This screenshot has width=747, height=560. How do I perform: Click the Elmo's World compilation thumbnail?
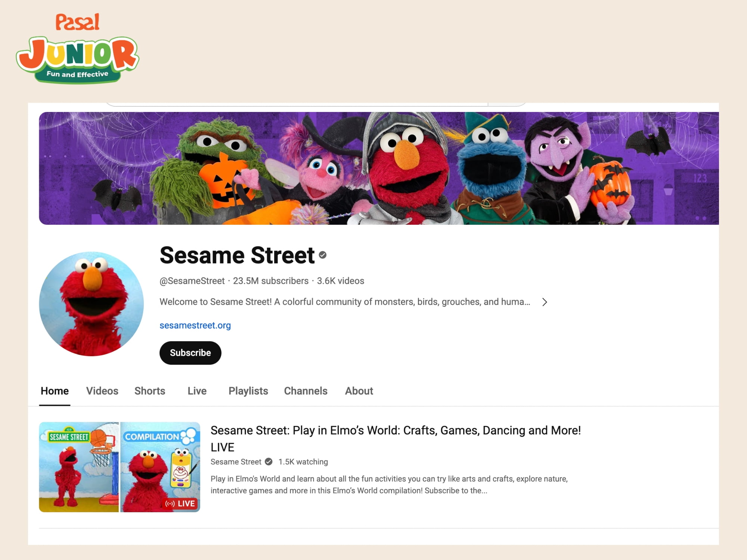pos(120,467)
